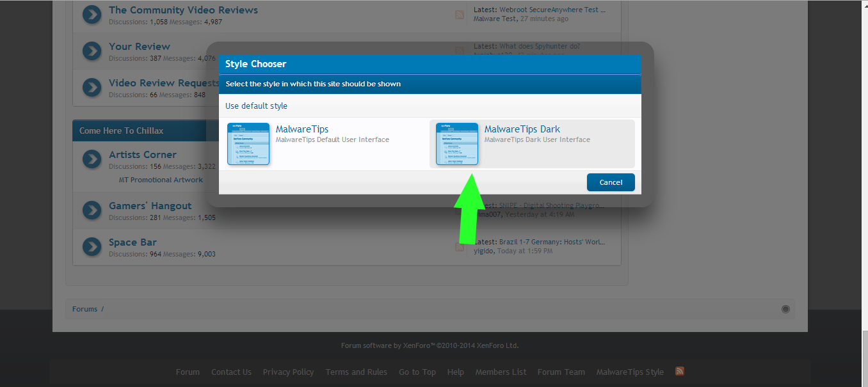Click the Artists Corner forum node icon
This screenshot has width=868, height=387.
click(x=92, y=159)
